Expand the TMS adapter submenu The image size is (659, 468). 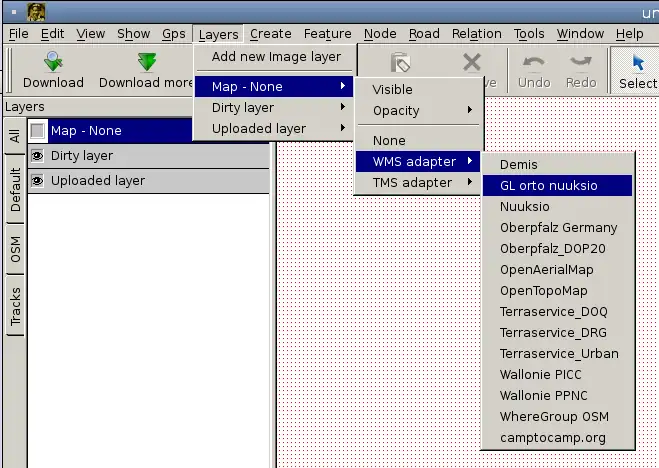click(x=420, y=182)
